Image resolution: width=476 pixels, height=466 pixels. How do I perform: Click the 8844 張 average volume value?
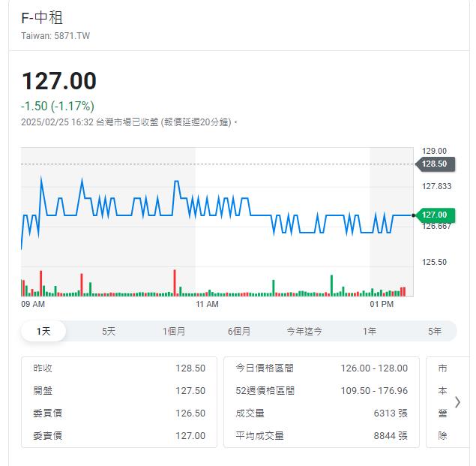click(391, 435)
